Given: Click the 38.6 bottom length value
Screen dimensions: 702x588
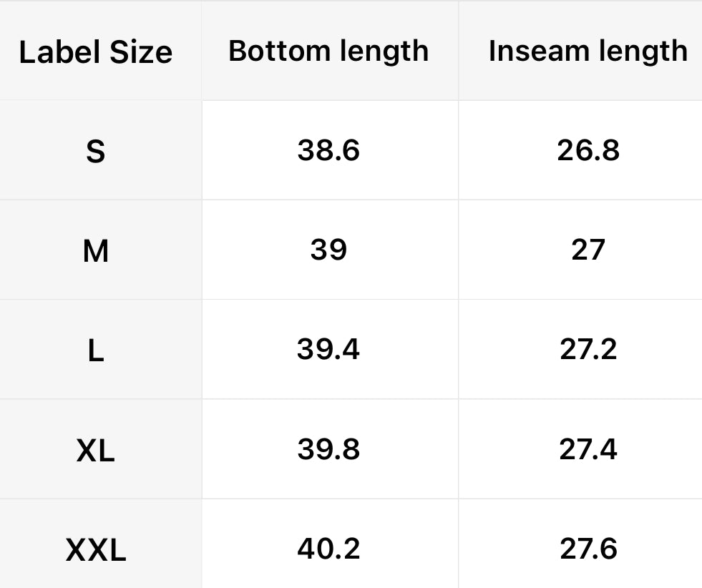Looking at the screenshot, I should point(328,150).
